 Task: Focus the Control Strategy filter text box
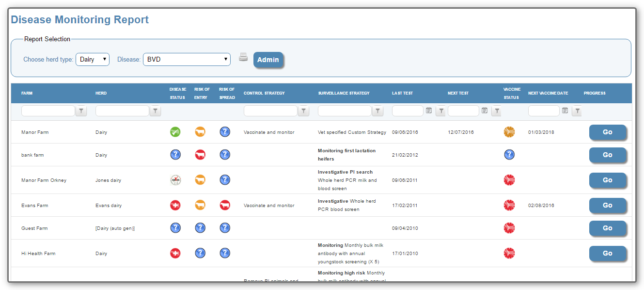(271, 111)
